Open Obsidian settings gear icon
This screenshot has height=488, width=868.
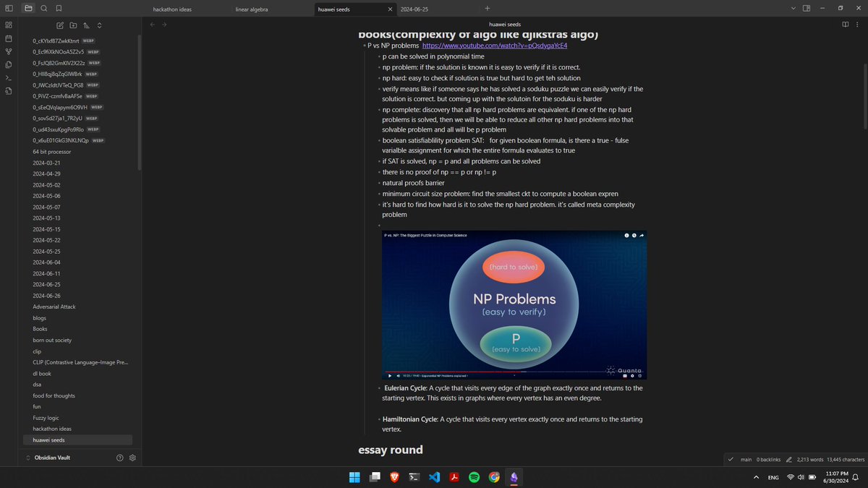pos(133,458)
